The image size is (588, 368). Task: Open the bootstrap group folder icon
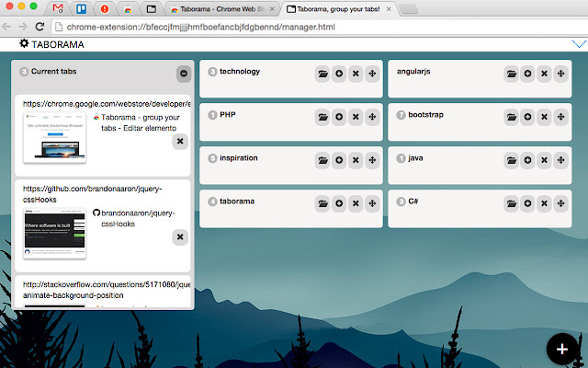click(511, 117)
